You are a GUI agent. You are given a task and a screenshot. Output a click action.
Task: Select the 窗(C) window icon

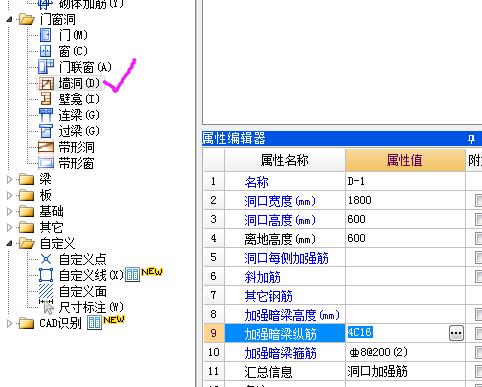tap(46, 51)
